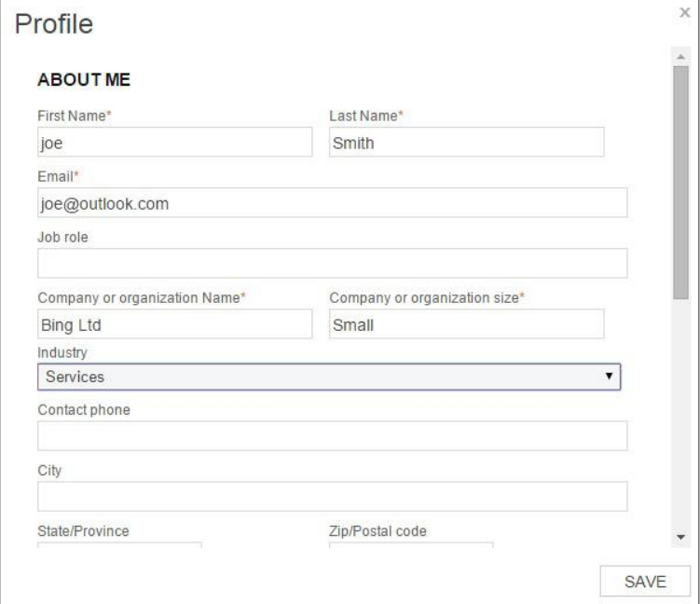Click the State/Province input field

[x=119, y=546]
